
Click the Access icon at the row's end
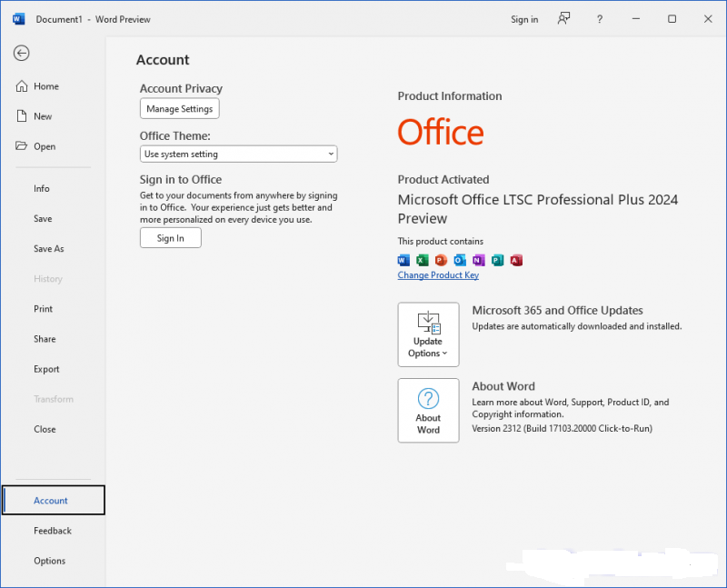(x=516, y=260)
